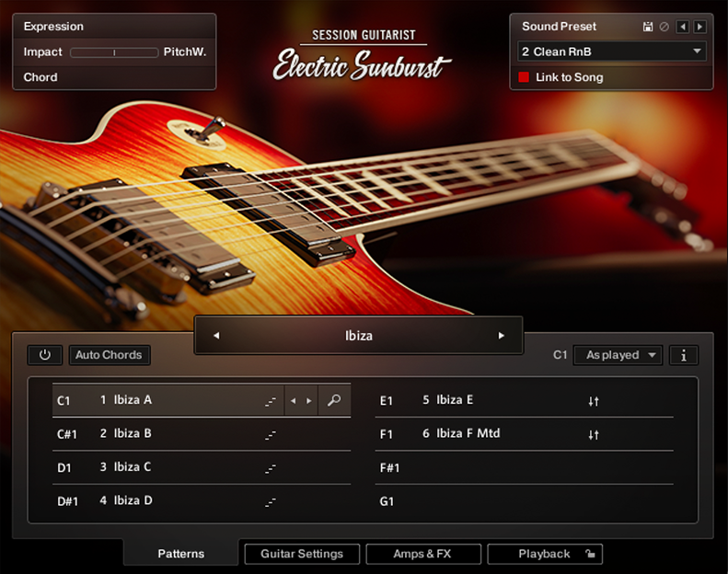Click the save preset floppy disk icon

[x=648, y=27]
